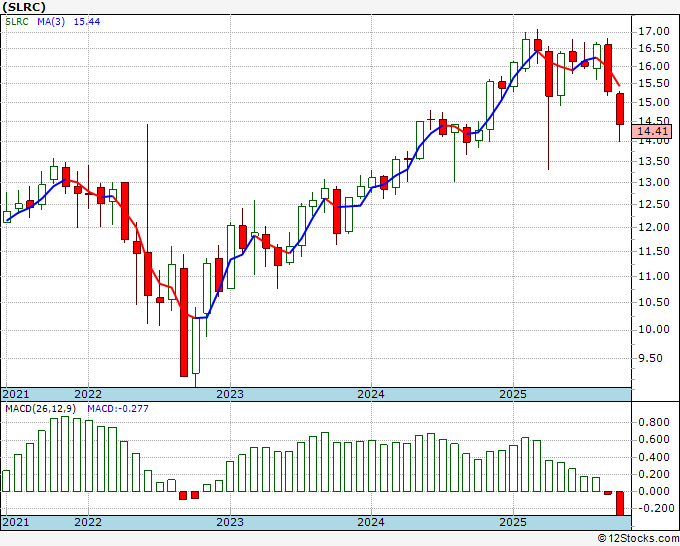Click the 15.00 price axis label

[653, 103]
